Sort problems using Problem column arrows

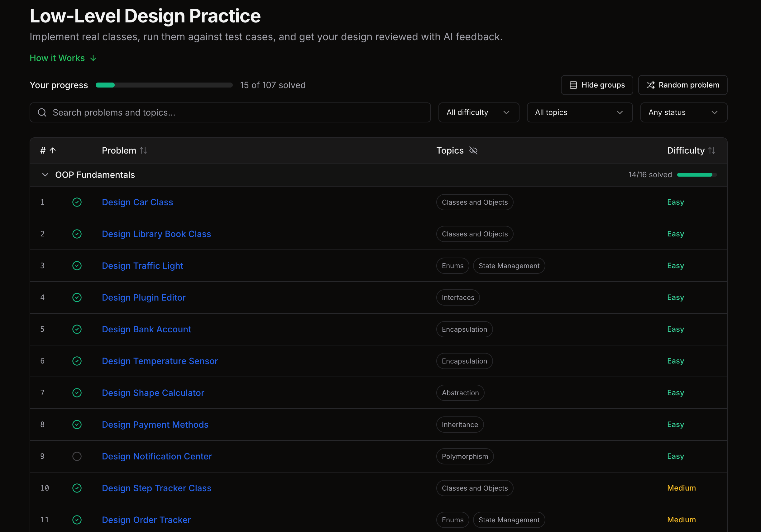(x=143, y=150)
